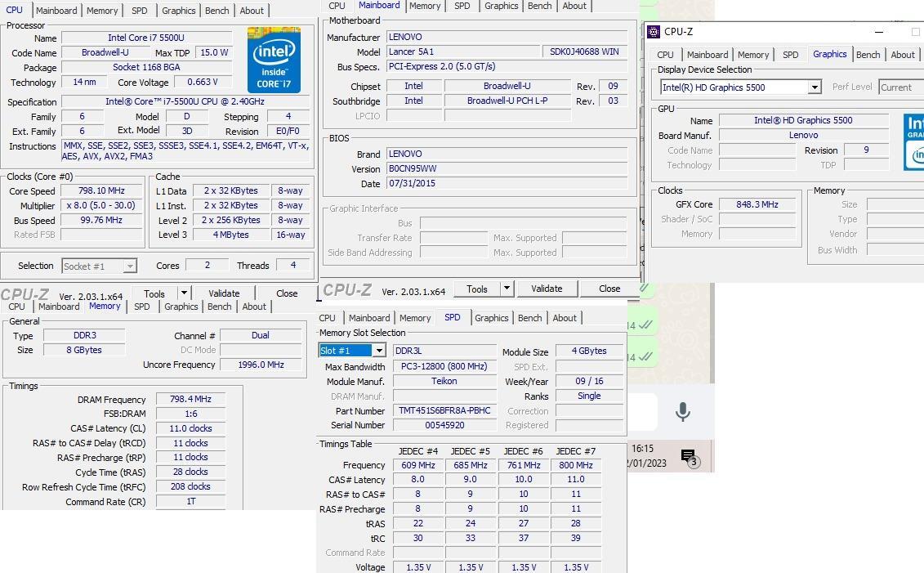Click the serial number 00545920
The image size is (924, 573).
(444, 425)
